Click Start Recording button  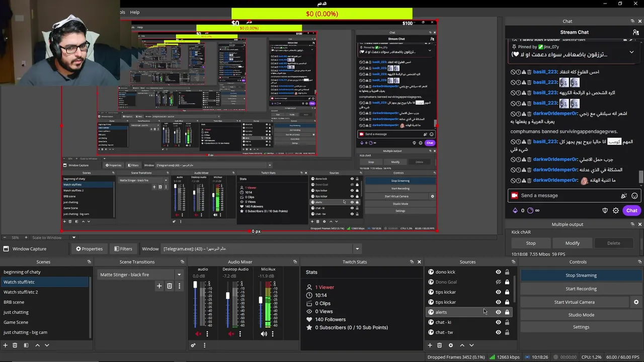click(581, 289)
